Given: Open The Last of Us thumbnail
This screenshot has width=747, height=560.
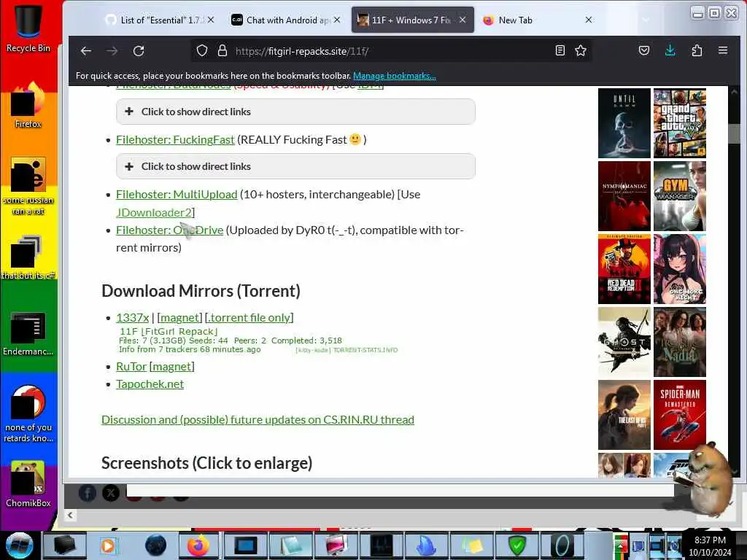Looking at the screenshot, I should pos(624,414).
